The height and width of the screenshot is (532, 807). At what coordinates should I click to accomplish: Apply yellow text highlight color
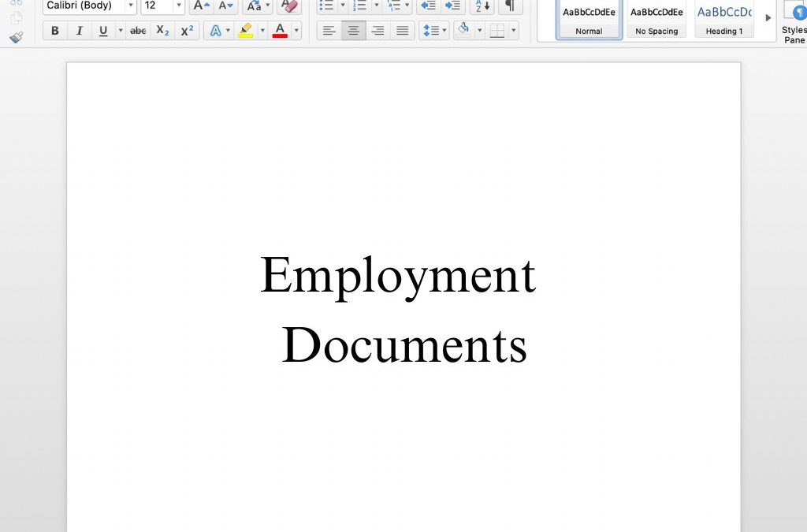click(x=246, y=31)
